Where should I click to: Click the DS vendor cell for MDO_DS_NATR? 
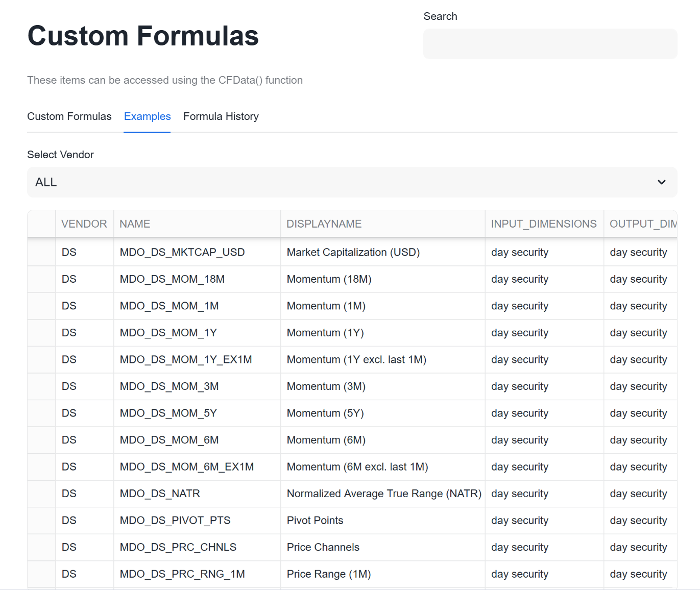click(x=69, y=494)
